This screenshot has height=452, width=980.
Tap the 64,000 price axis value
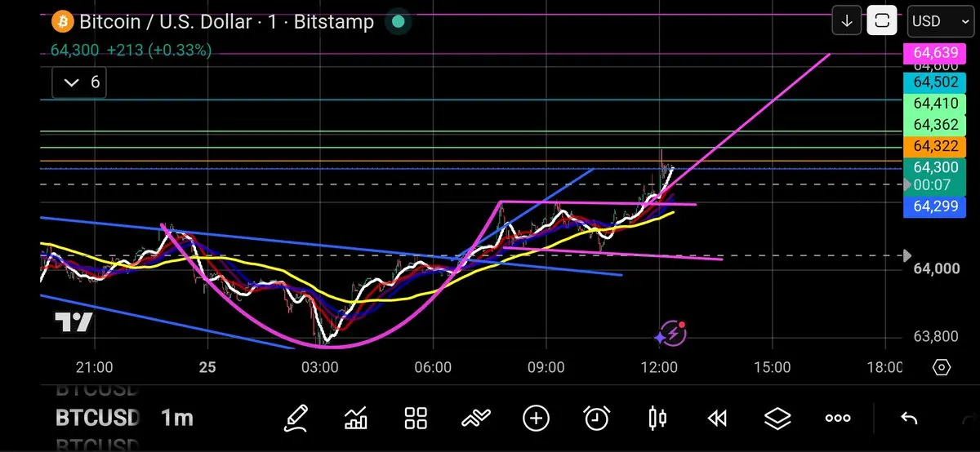click(936, 268)
